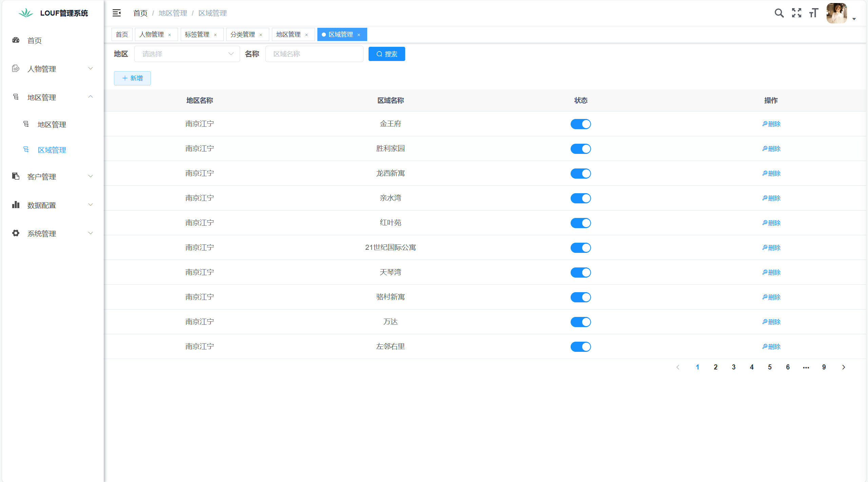Collapse sidebar with hamburger icon
868x482 pixels.
tap(117, 13)
